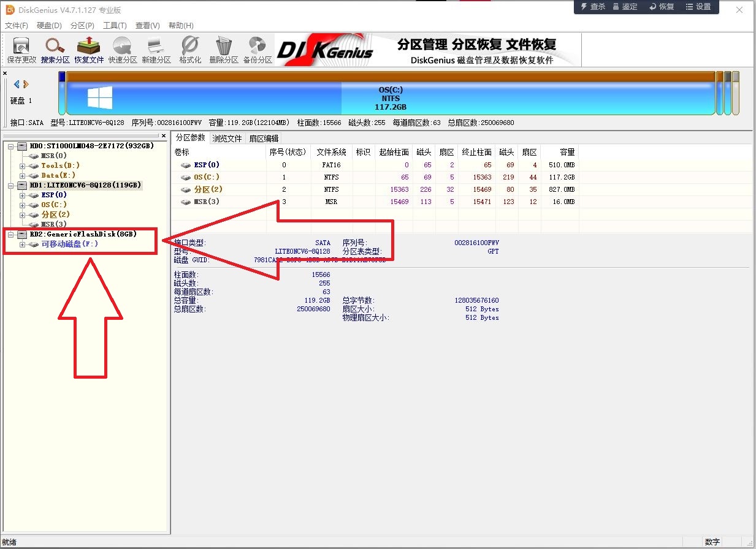Expand the 分区(2) tree node under HD1

(23, 214)
